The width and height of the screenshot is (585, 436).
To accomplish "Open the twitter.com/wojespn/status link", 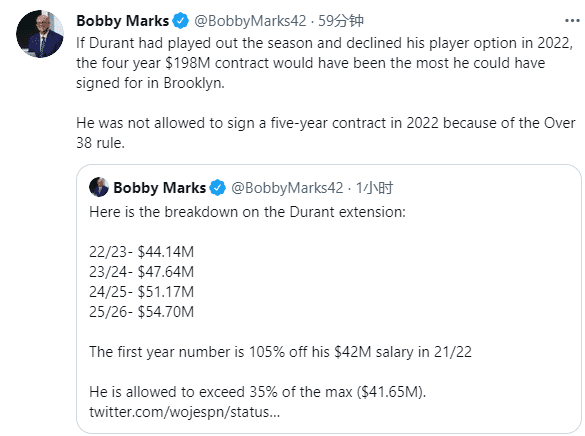I will point(184,412).
